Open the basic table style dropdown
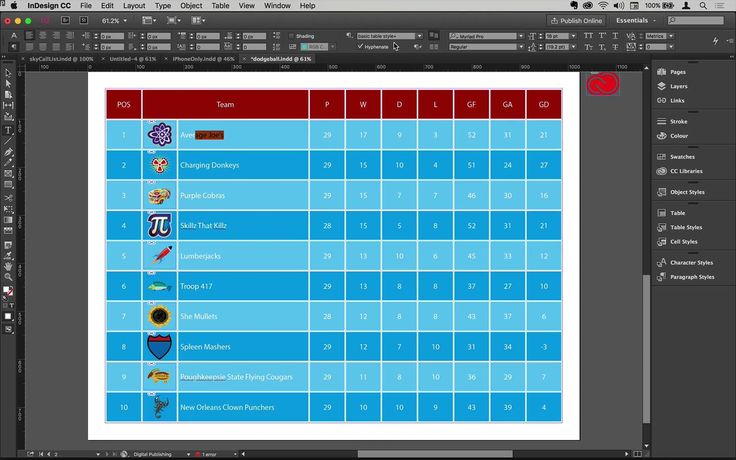 point(419,36)
